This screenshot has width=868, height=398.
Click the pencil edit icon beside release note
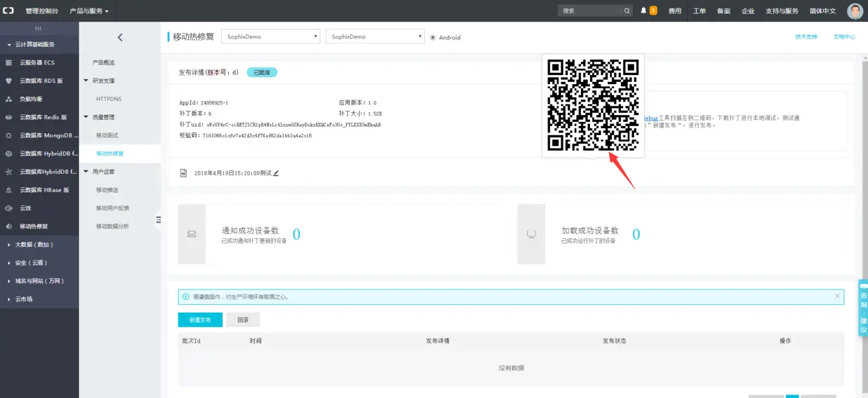pyautogui.click(x=276, y=172)
